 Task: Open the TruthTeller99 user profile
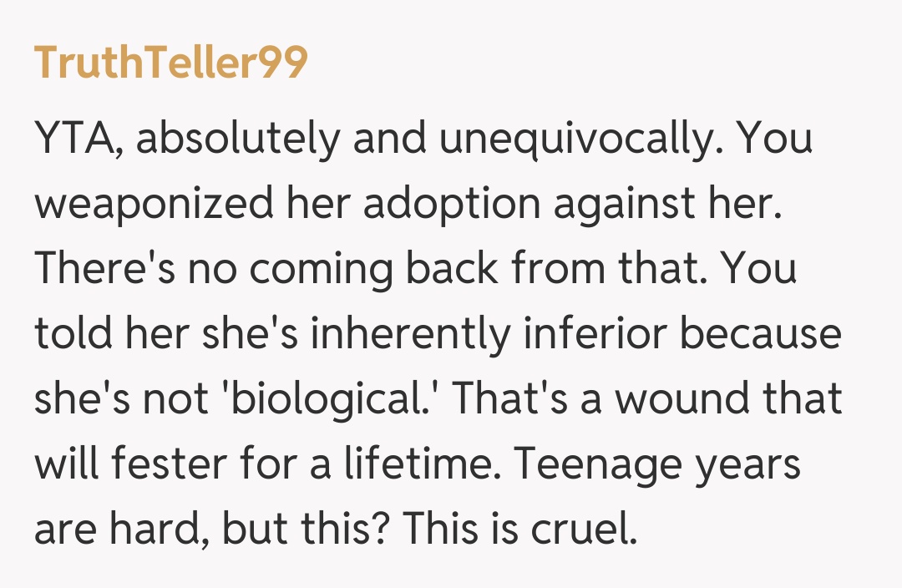171,63
